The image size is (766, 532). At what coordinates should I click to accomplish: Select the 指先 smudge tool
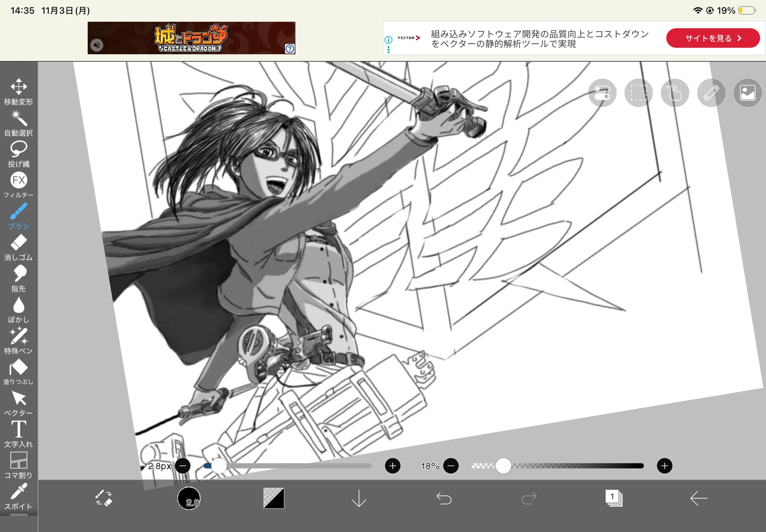coord(19,279)
